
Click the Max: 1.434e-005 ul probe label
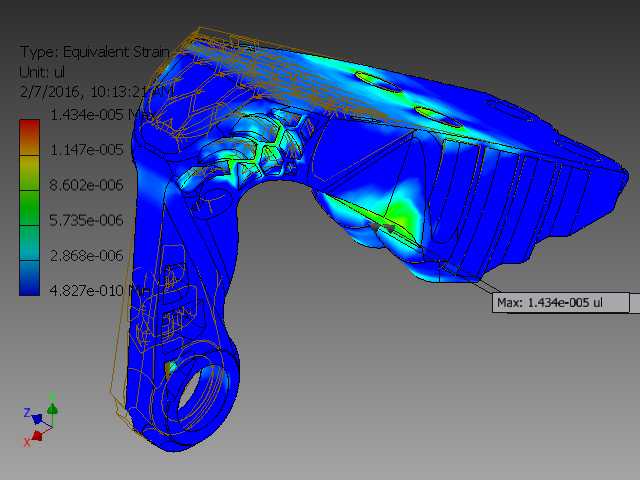pos(560,302)
